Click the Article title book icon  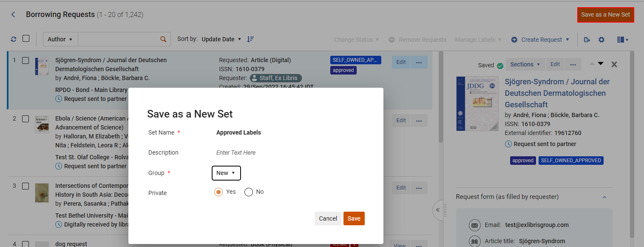point(475,241)
